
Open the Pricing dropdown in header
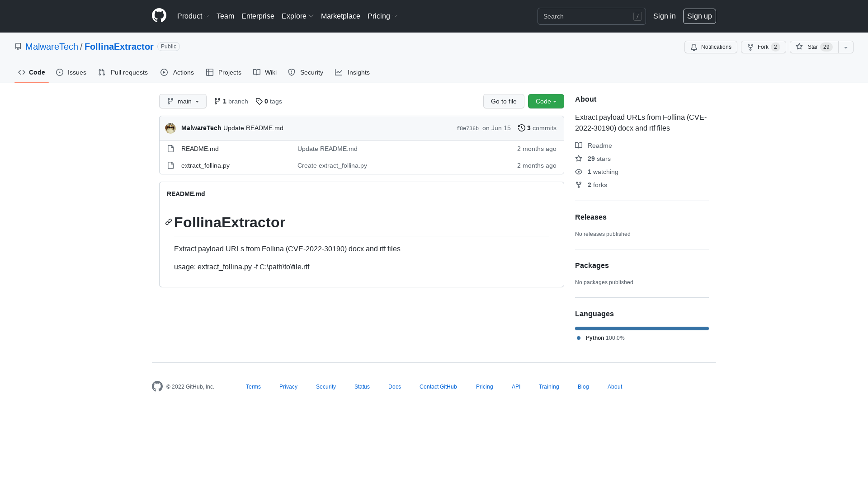382,16
